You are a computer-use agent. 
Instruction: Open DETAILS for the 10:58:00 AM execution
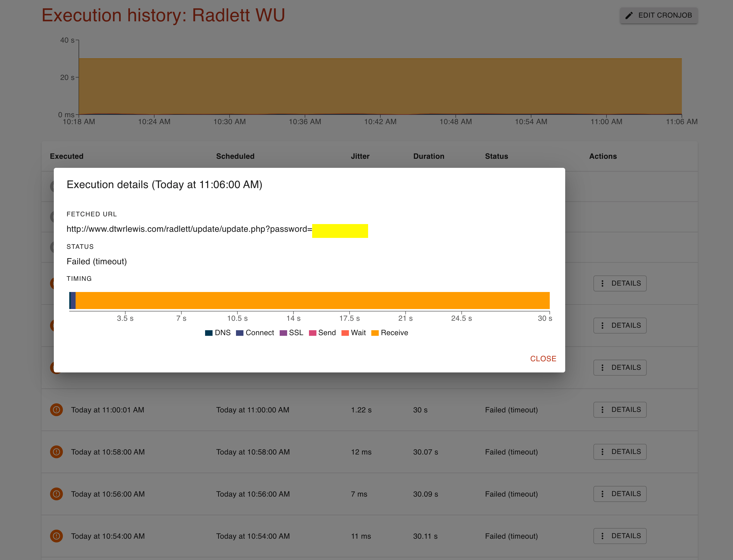[x=620, y=452]
